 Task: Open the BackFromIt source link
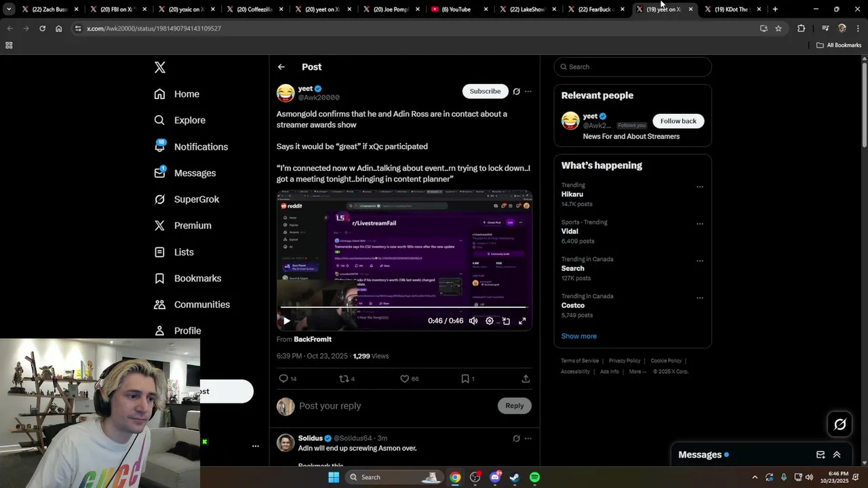[313, 339]
